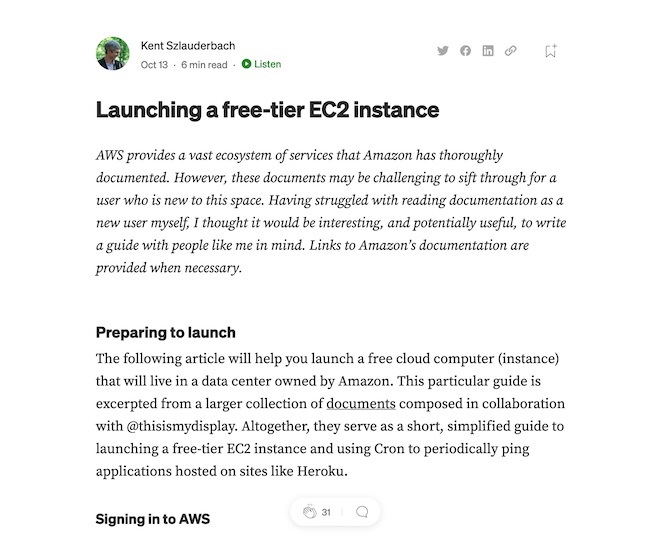The image size is (648, 537).
Task: Share article on Twitter
Action: (x=443, y=51)
